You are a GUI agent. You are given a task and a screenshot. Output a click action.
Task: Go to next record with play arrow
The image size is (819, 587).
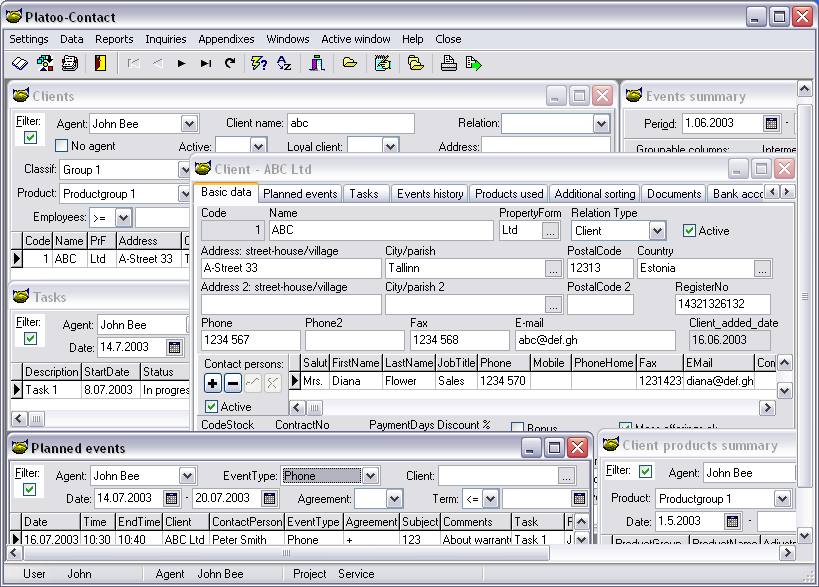(181, 64)
